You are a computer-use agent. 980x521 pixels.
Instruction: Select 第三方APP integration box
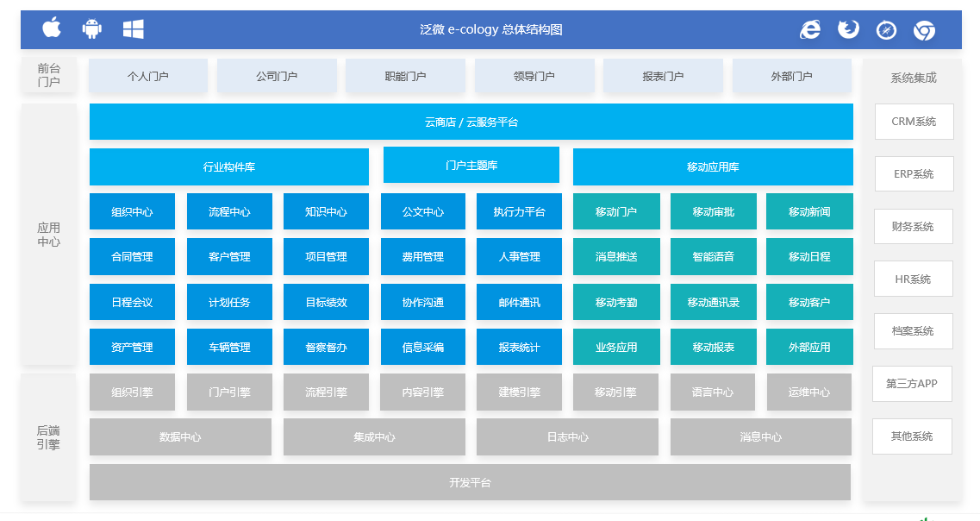tap(912, 383)
